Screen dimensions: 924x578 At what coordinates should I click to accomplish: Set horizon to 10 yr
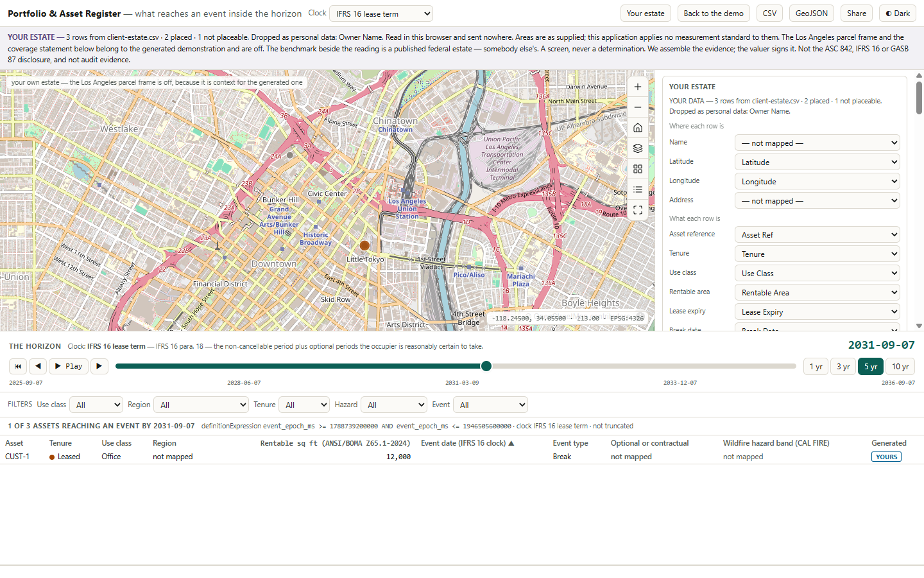tap(900, 367)
